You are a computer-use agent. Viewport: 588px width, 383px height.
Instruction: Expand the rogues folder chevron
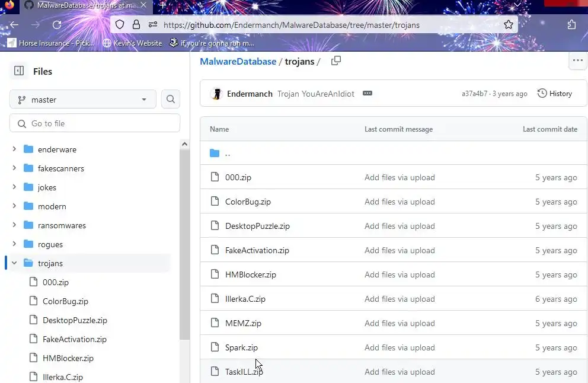coord(14,244)
